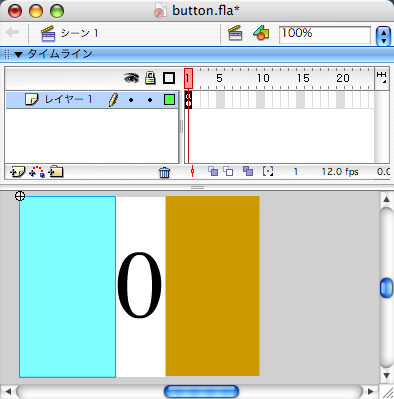Click the vertical scrollbar down arrow
Screen dimensions: 394x399
coord(386,375)
